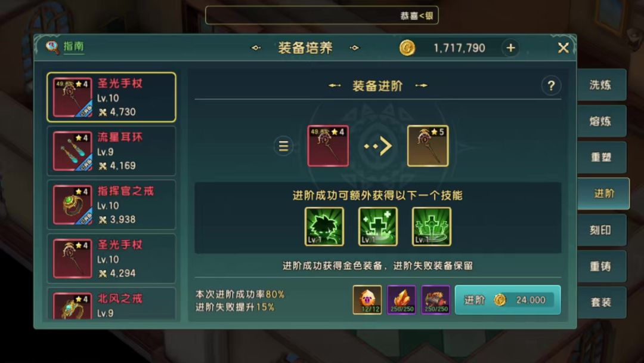The height and width of the screenshot is (363, 644).
Task: Open the 指南 guide magnifier icon
Action: [x=52, y=47]
